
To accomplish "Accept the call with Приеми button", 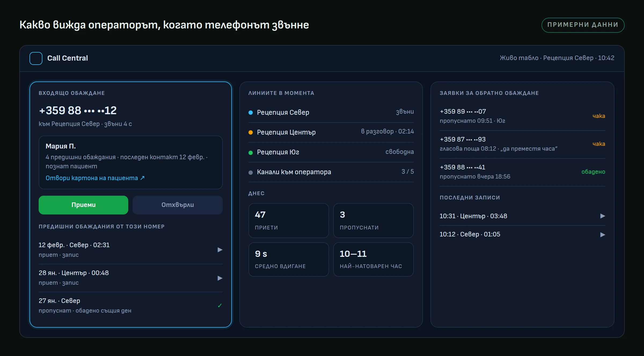I will (x=83, y=205).
